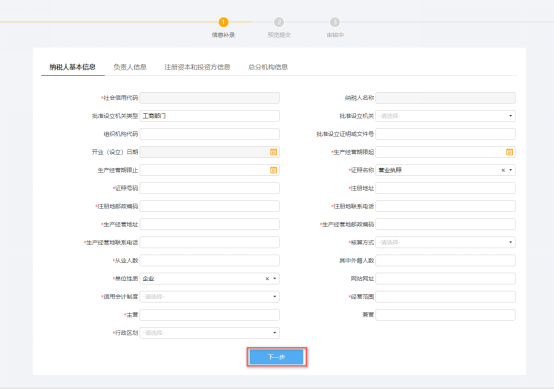
Task: Click the 生产经营期限止 date field
Action: coord(210,170)
